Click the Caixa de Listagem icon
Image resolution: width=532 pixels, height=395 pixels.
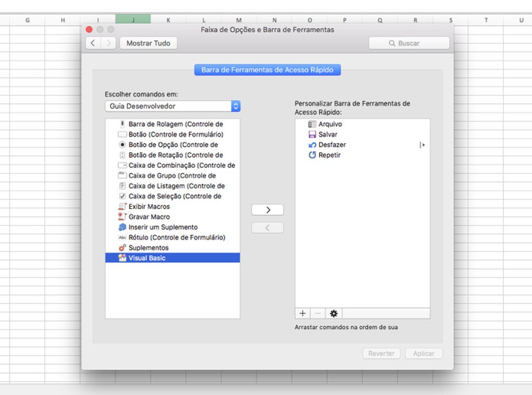tap(123, 186)
